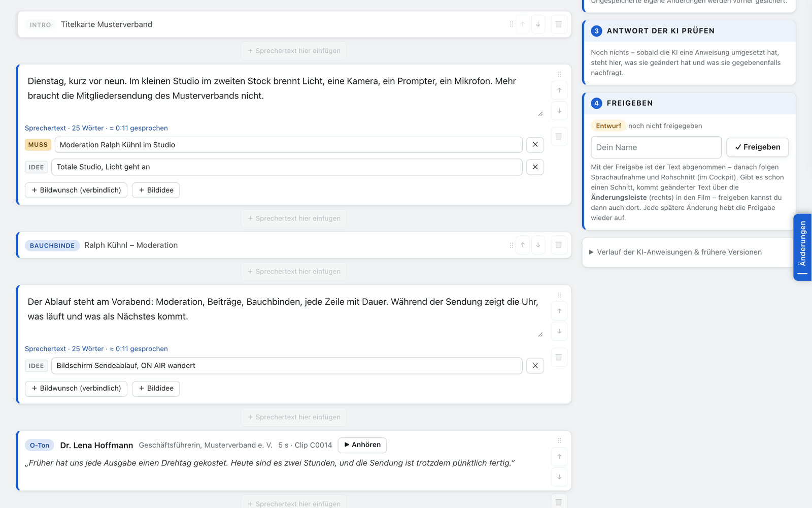Delete the 'Dienstag, kurz vor neun' text block

[559, 137]
